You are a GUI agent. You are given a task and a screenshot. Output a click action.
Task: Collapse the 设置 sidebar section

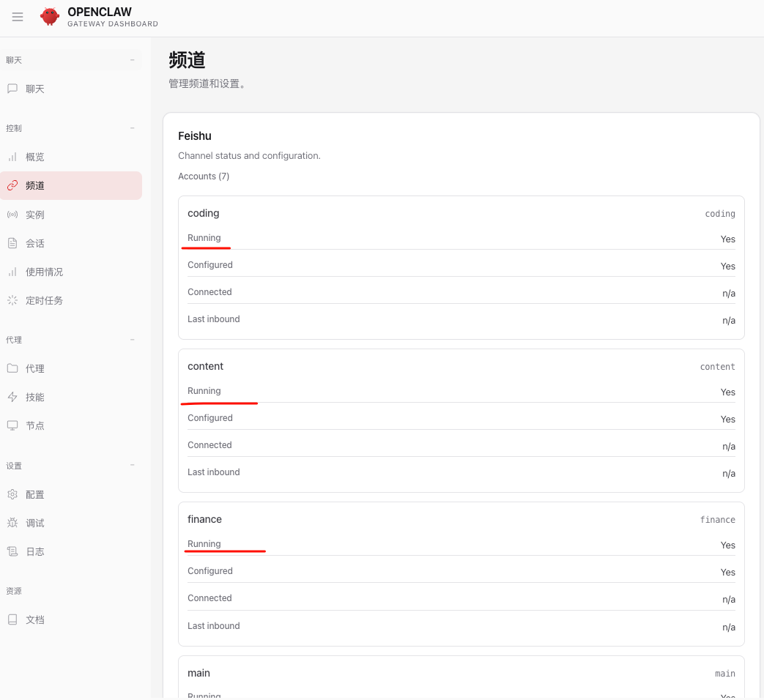pyautogui.click(x=133, y=466)
